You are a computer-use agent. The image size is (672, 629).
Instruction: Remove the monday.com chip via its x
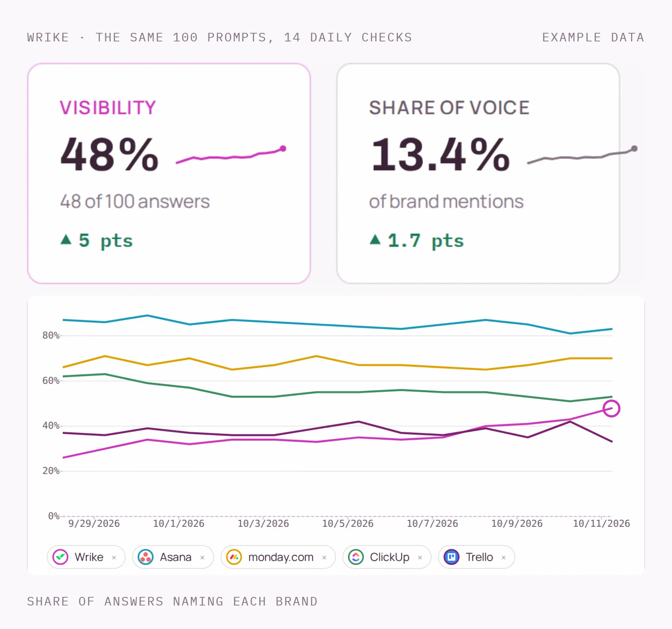[324, 557]
